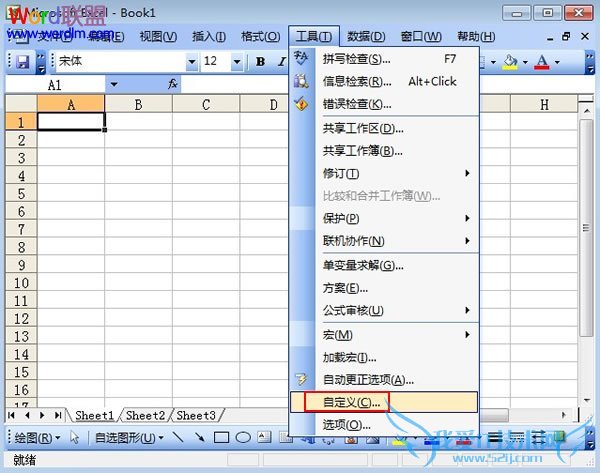Open the 格式(O) menu
This screenshot has width=600, height=473.
(x=261, y=37)
